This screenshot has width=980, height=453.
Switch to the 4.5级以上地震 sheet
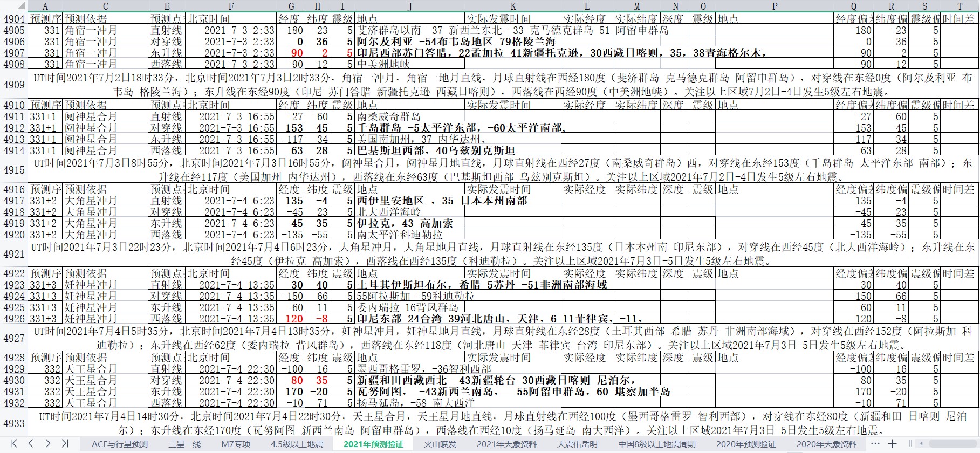[297, 444]
